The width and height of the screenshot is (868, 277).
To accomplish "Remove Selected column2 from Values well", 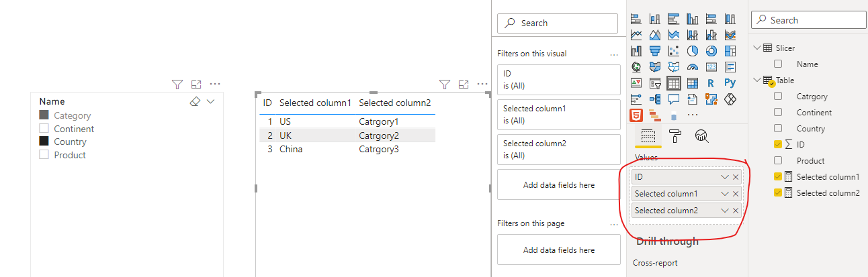I will point(736,211).
